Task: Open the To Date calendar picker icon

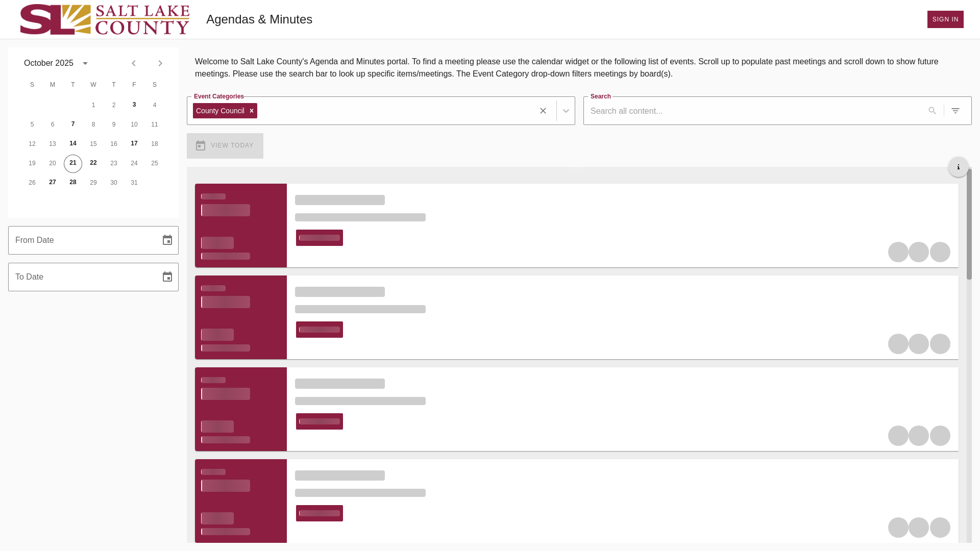Action: (167, 277)
